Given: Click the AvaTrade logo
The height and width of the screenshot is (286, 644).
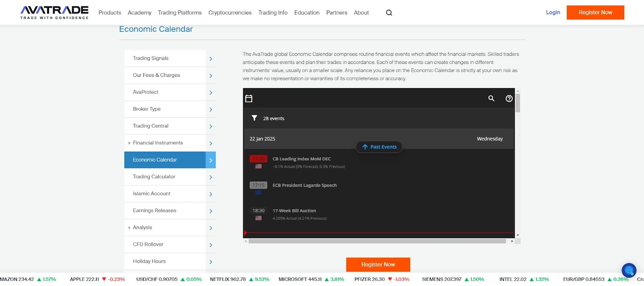Looking at the screenshot, I should click(54, 12).
